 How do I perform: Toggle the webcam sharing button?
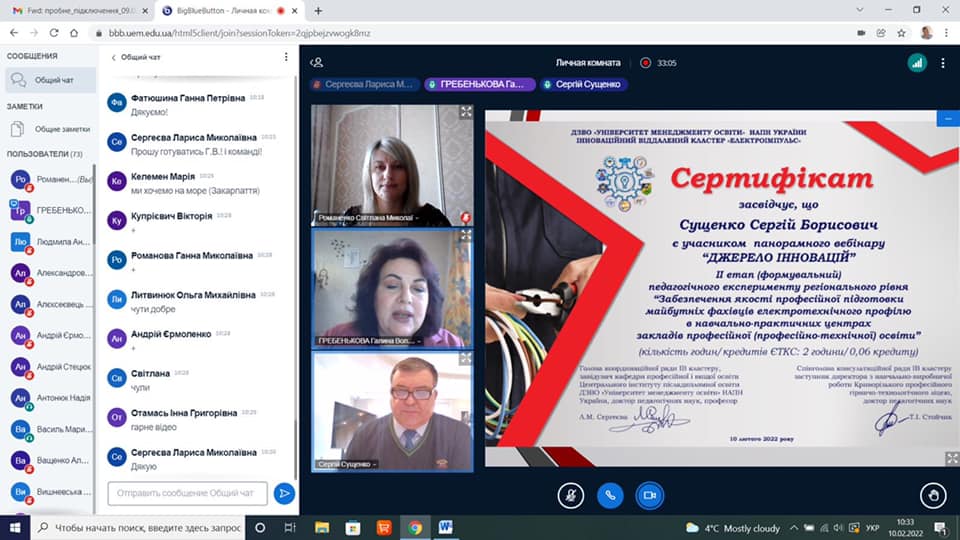[x=650, y=494]
